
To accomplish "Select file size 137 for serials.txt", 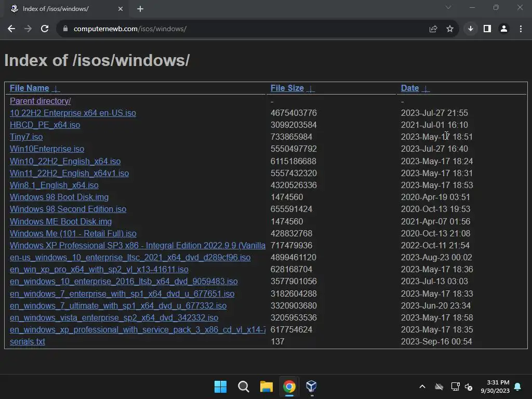I will 277,342.
